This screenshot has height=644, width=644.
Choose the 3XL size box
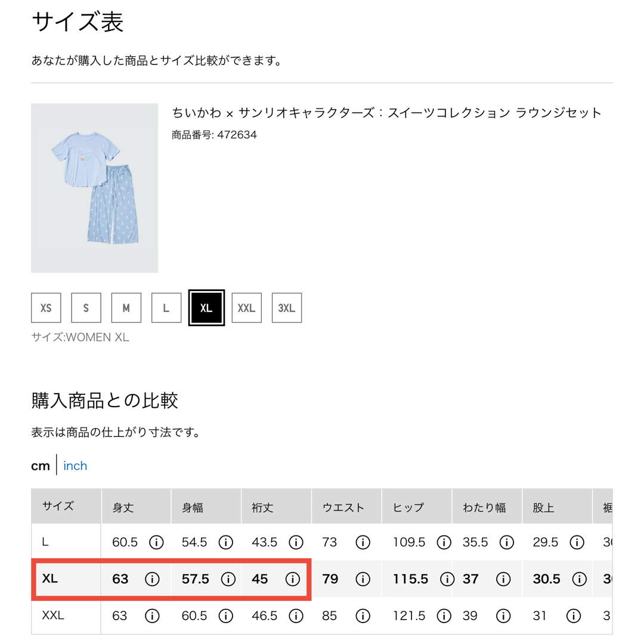(x=287, y=308)
